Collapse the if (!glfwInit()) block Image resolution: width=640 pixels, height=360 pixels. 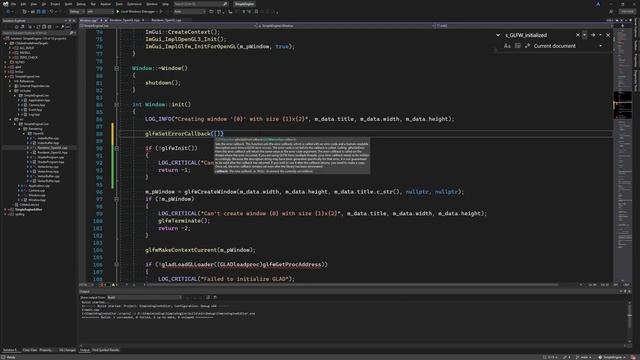(116, 149)
